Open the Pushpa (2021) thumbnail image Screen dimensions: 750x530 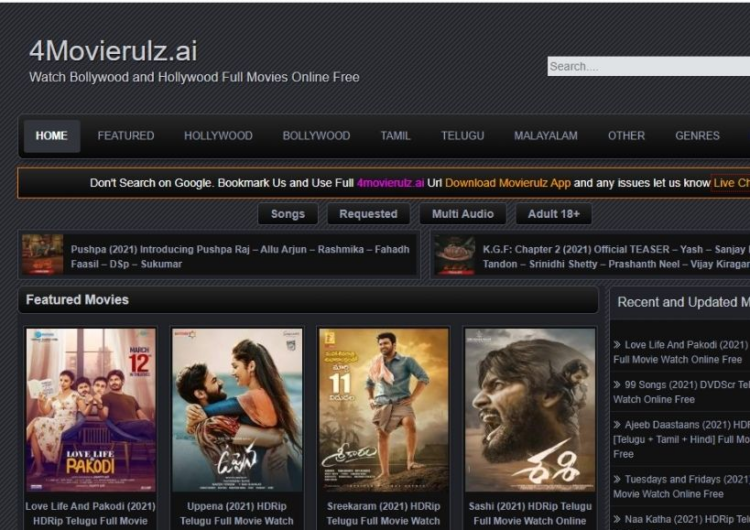tap(43, 254)
